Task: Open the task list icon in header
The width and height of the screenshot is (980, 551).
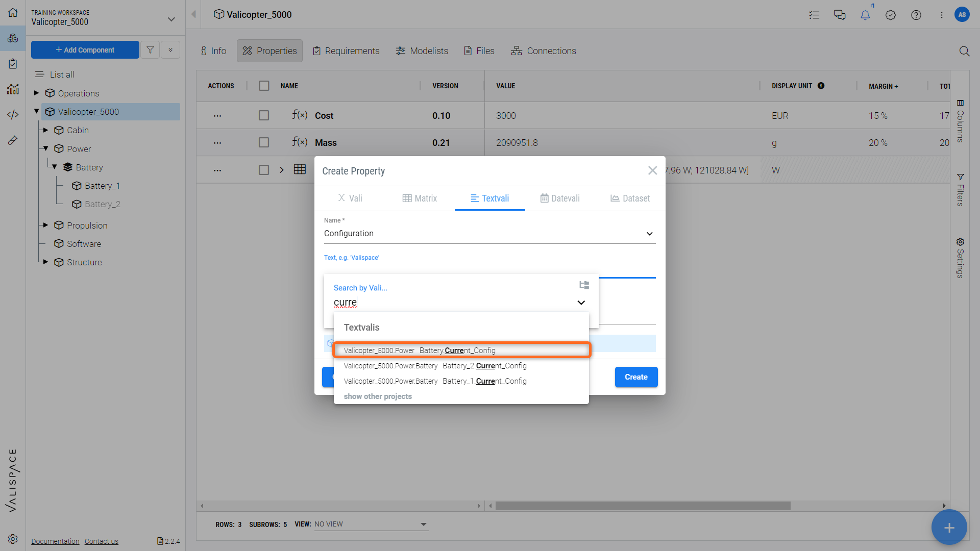Action: 814,15
